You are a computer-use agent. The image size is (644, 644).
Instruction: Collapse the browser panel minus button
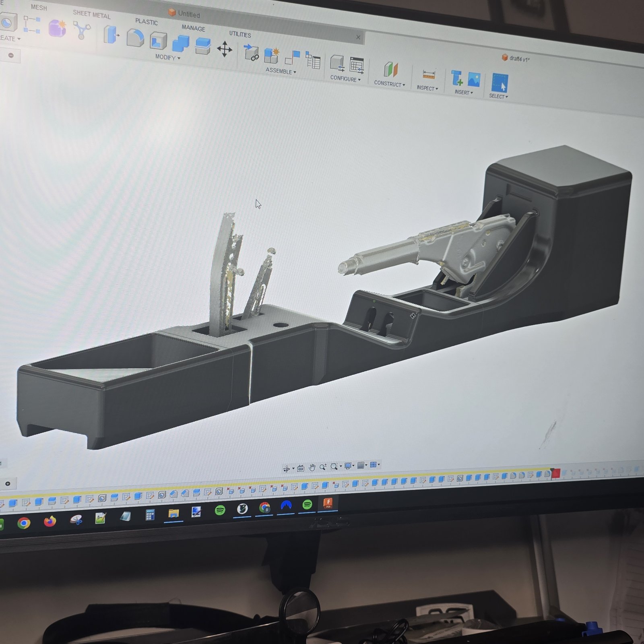pos(11,55)
